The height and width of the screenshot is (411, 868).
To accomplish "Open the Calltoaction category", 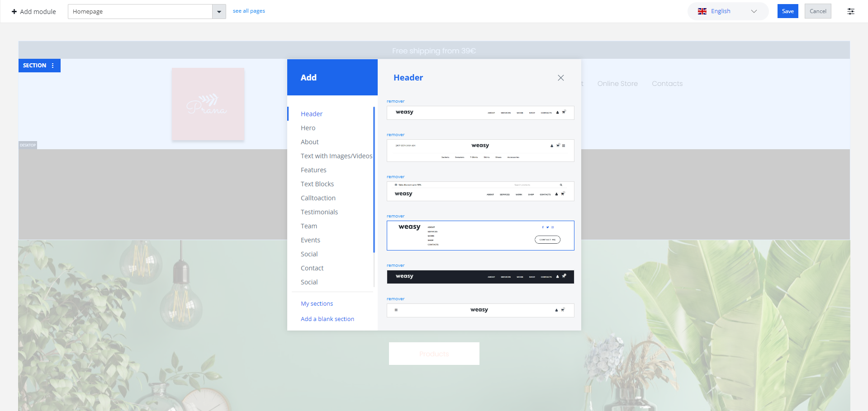I will pyautogui.click(x=318, y=198).
